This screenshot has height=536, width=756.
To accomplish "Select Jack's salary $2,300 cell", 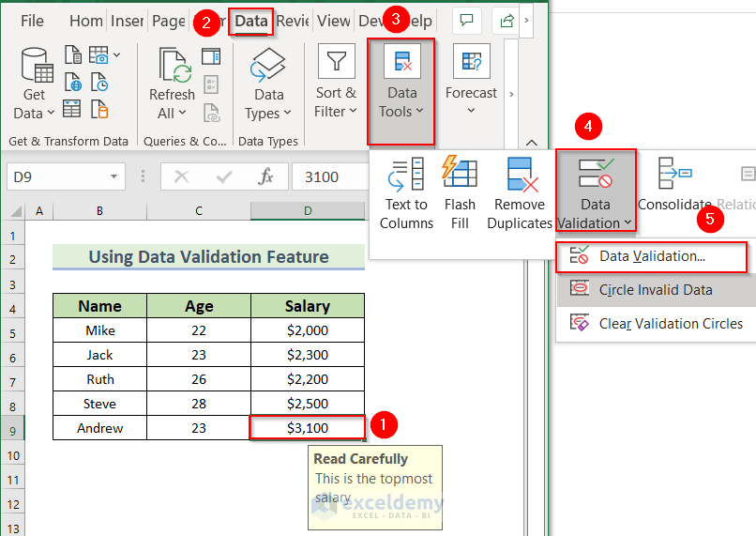I will 308,355.
